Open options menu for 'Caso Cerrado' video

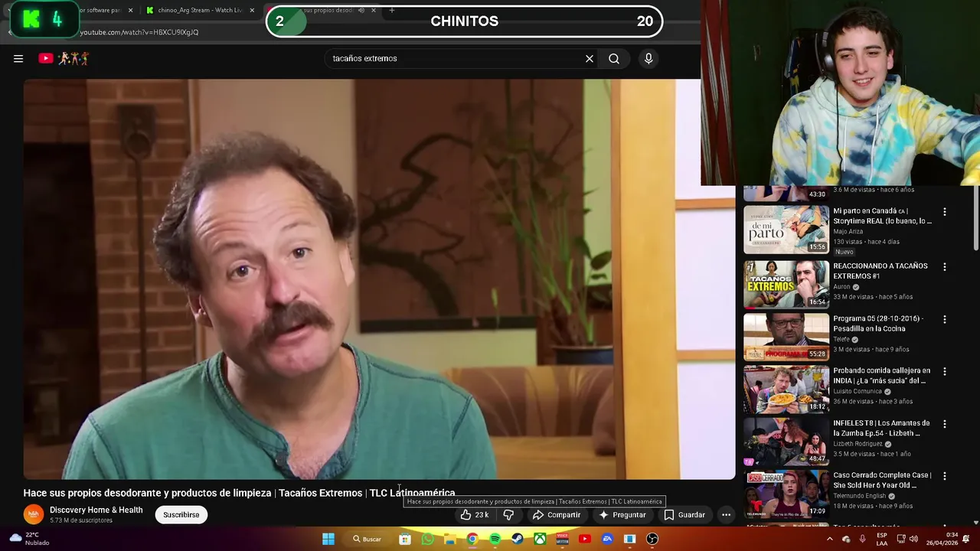click(x=944, y=476)
